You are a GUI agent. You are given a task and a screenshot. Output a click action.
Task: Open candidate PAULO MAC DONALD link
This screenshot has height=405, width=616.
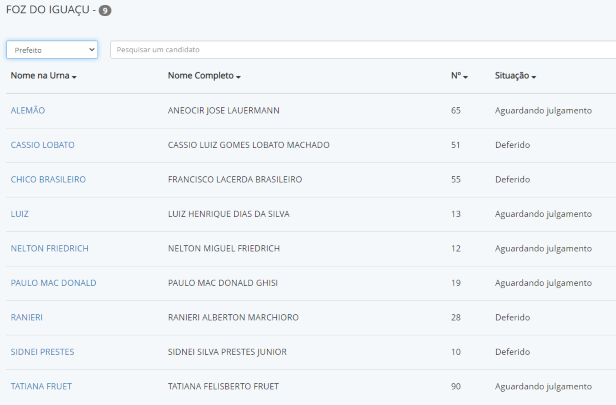tap(53, 283)
